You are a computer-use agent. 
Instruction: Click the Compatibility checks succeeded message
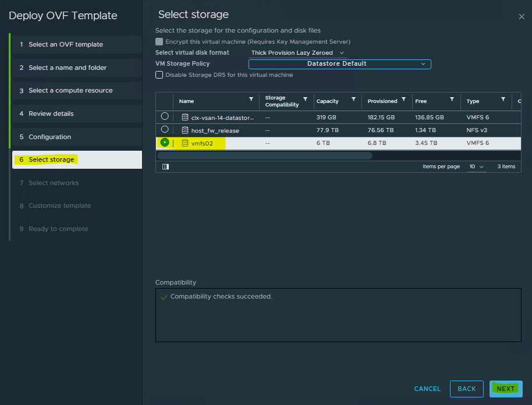point(221,296)
